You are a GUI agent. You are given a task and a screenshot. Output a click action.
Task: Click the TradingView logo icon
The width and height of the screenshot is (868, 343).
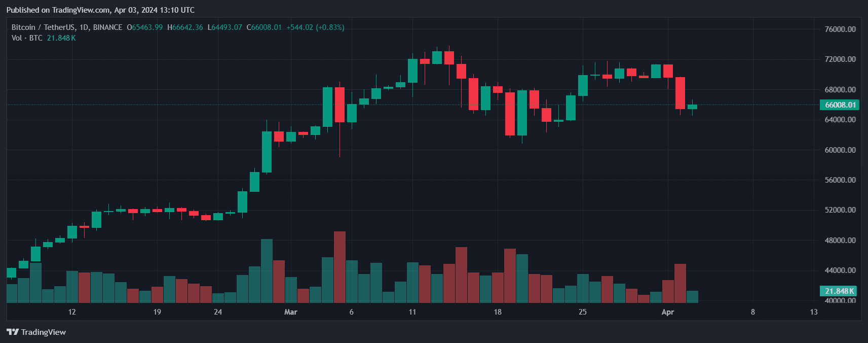point(12,332)
